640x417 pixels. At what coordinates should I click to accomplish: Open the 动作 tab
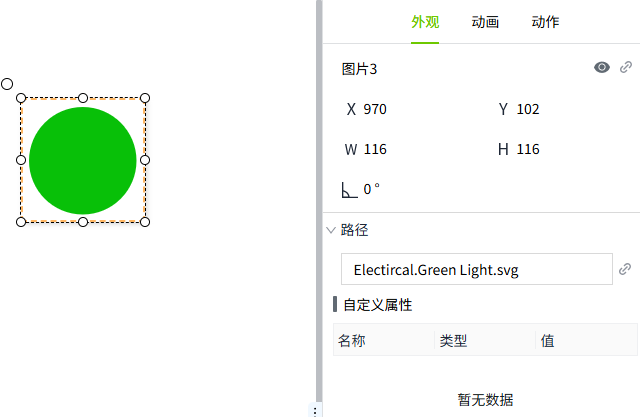tap(545, 22)
